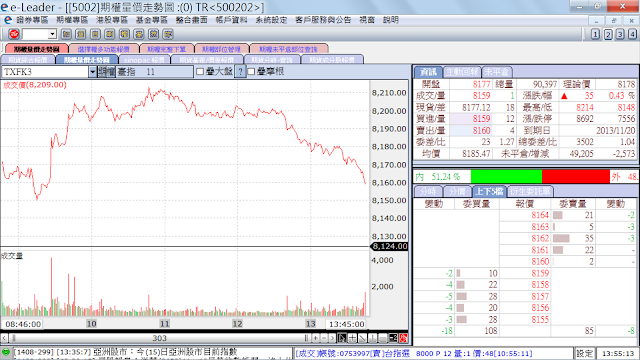Image resolution: width=640 pixels, height=360 pixels.
Task: Open the 視窗 menu
Action: (x=367, y=20)
